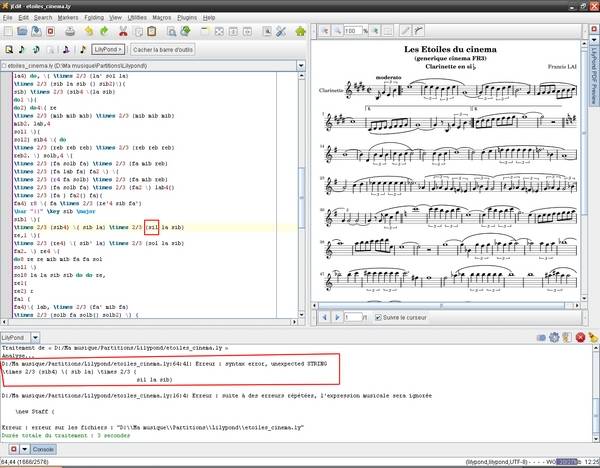
Task: Open the buffer selector dropdown
Action: point(301,65)
